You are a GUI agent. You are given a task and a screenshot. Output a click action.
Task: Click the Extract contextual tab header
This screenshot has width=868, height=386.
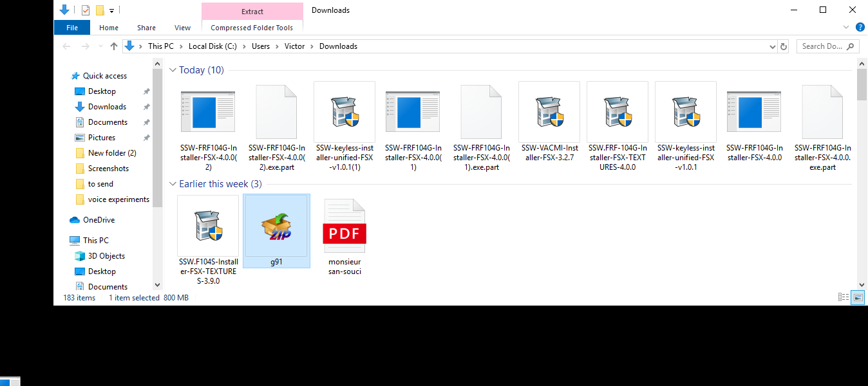click(x=252, y=11)
